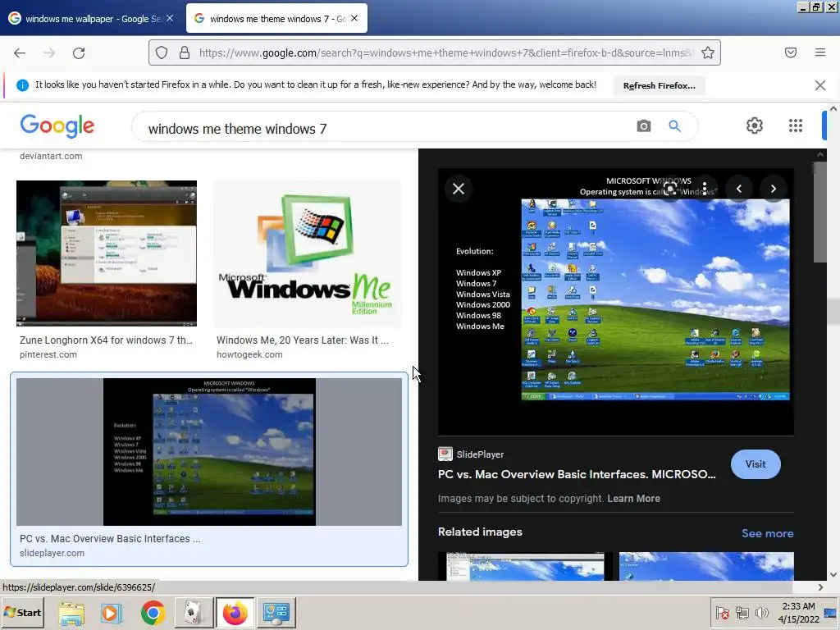The image size is (840, 630).
Task: Click the horizontal scrollbar right arrow
Action: coord(820,587)
